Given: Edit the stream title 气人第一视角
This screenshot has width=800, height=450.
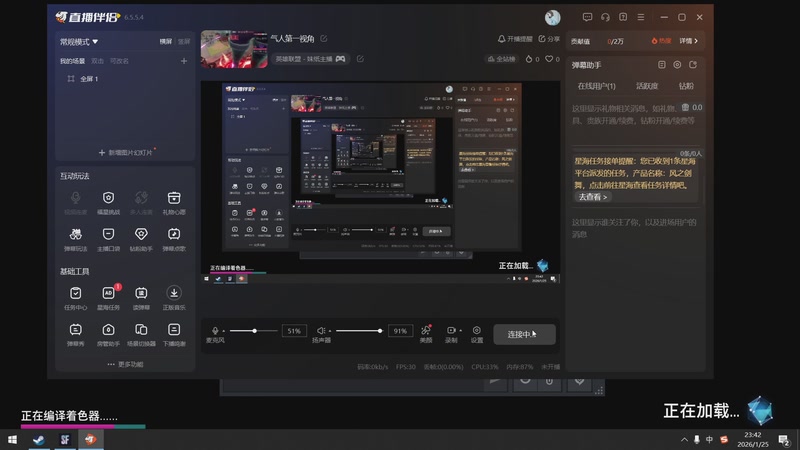Looking at the screenshot, I should 323,38.
